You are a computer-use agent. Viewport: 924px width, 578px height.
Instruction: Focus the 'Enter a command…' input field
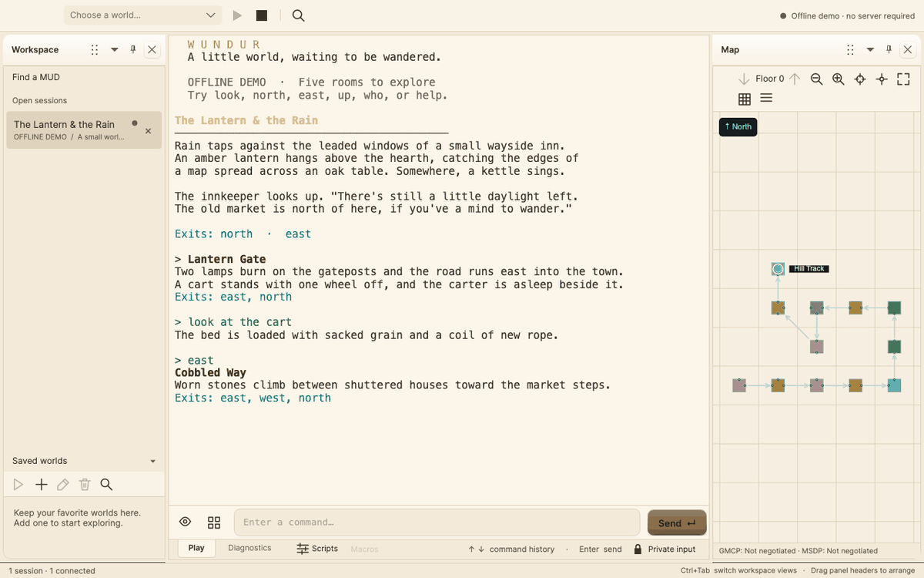pos(437,522)
